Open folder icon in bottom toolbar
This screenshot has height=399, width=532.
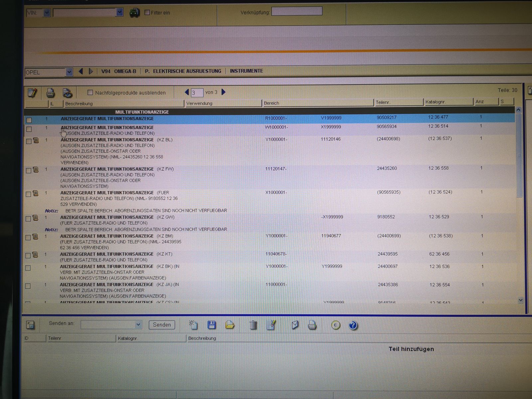[x=229, y=325]
